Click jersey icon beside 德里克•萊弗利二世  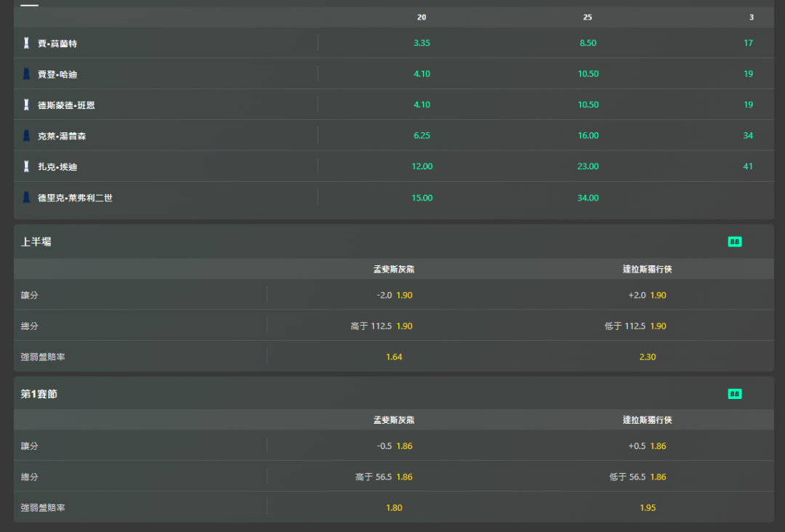point(27,198)
